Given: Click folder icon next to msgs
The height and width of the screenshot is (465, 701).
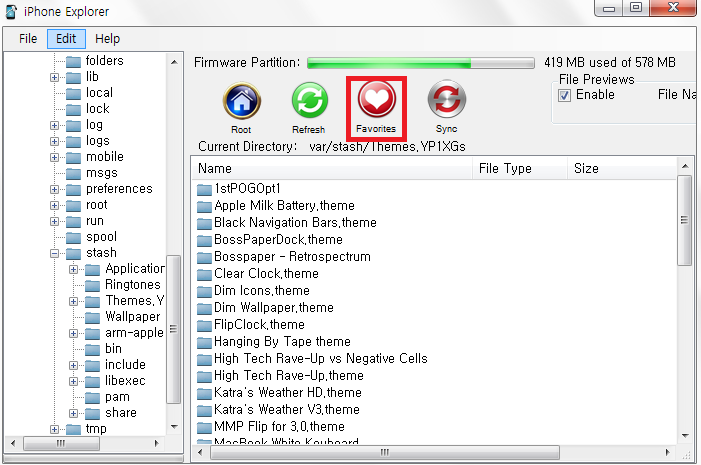Looking at the screenshot, I should 73,173.
